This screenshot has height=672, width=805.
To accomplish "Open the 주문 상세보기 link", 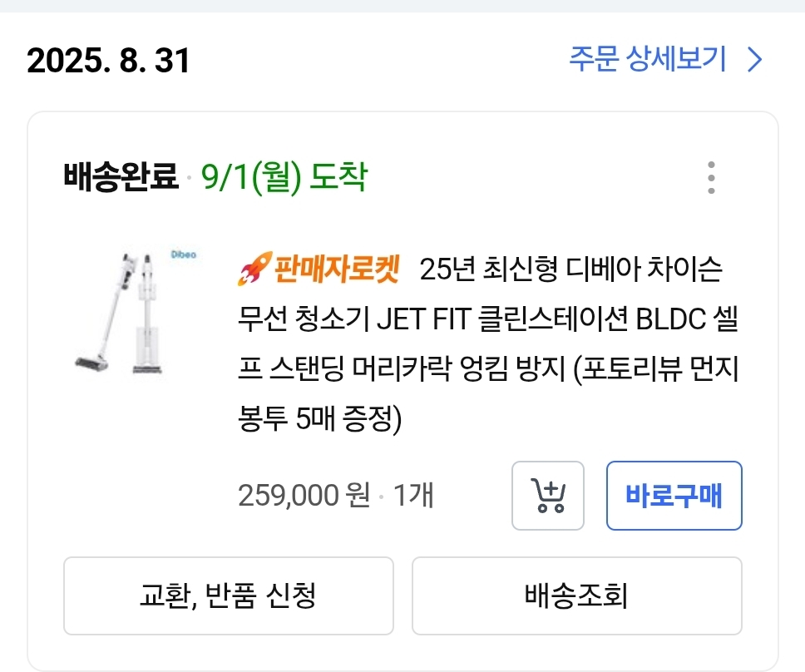I will (x=647, y=60).
